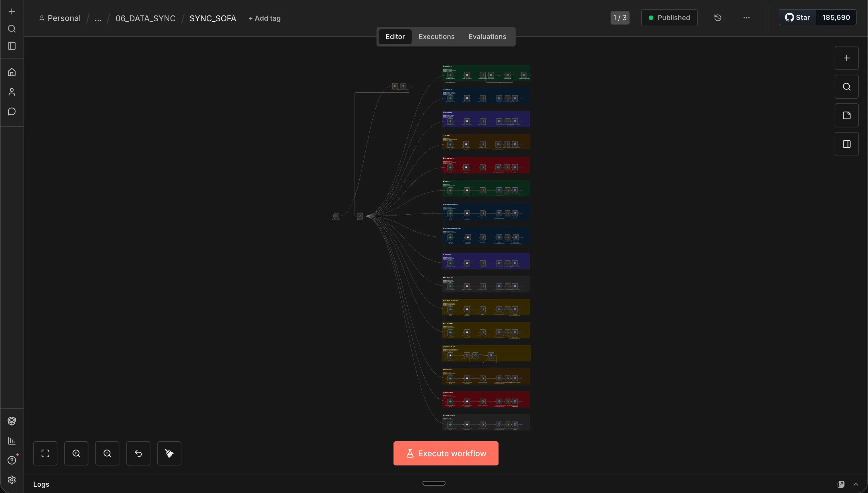Screen dimensions: 868x493
Task: Select the Odoo - Get Deliveries node
Action: (x=467, y=378)
